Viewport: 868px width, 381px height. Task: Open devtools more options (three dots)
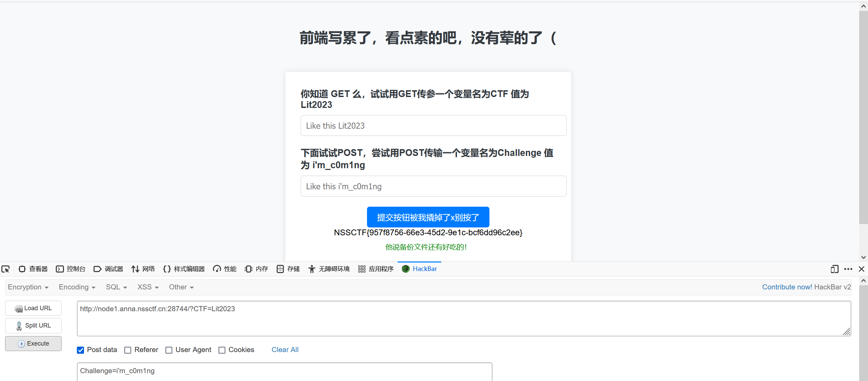click(x=848, y=269)
